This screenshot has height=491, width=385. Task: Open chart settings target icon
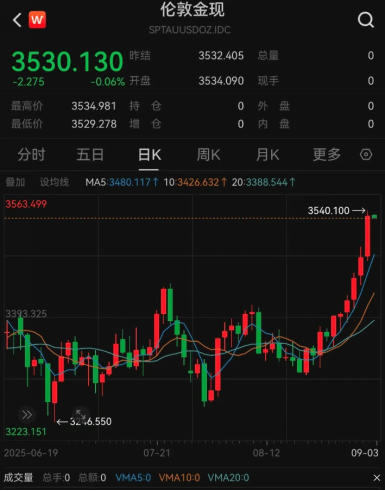[x=366, y=154]
